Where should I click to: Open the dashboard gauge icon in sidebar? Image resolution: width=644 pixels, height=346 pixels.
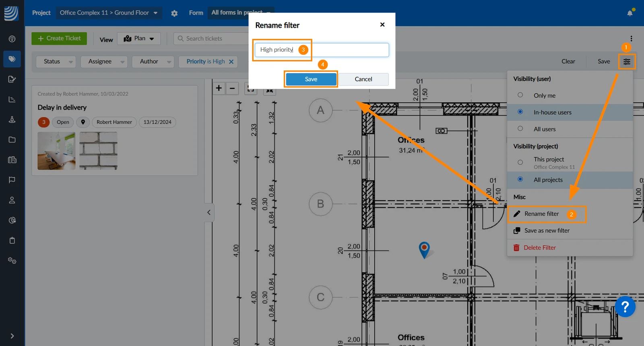pyautogui.click(x=12, y=39)
